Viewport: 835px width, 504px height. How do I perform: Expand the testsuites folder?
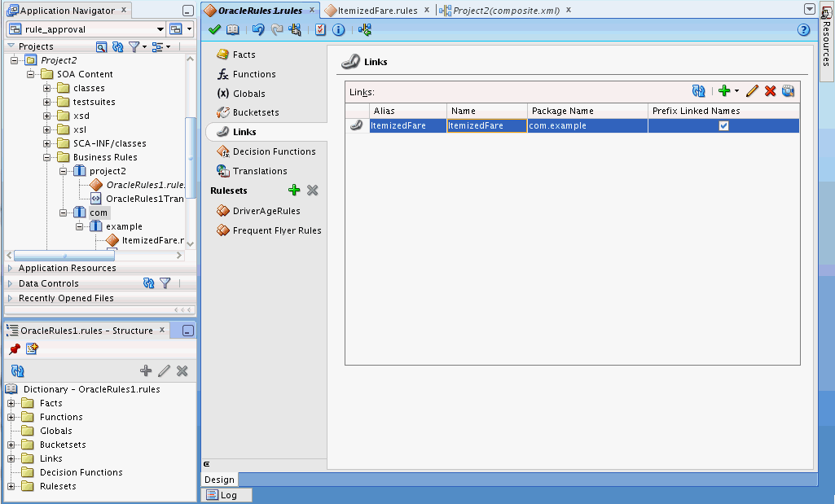coord(47,102)
